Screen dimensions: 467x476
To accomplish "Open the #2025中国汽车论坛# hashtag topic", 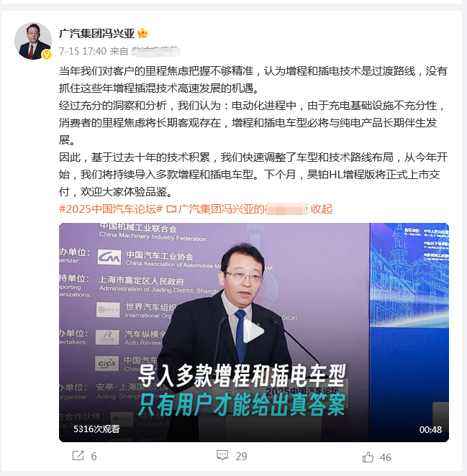I will pyautogui.click(x=111, y=209).
